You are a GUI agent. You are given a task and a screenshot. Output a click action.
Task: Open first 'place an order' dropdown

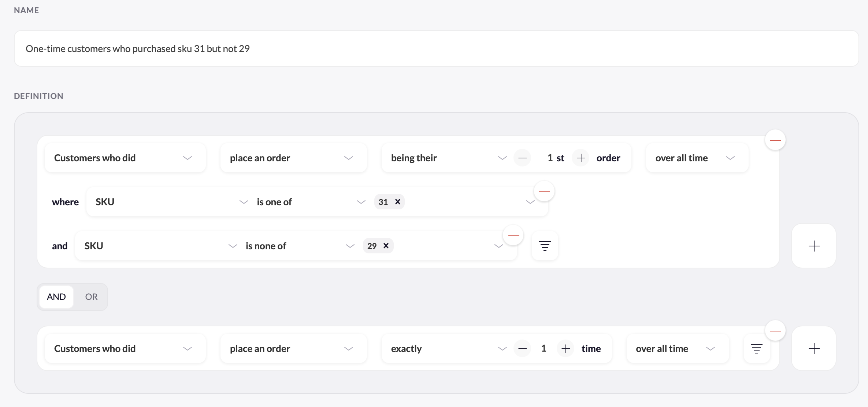click(x=294, y=158)
